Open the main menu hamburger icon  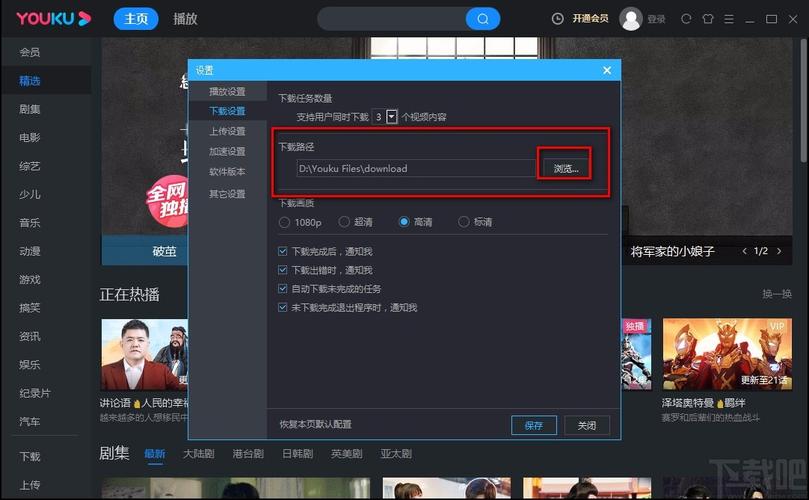729,19
